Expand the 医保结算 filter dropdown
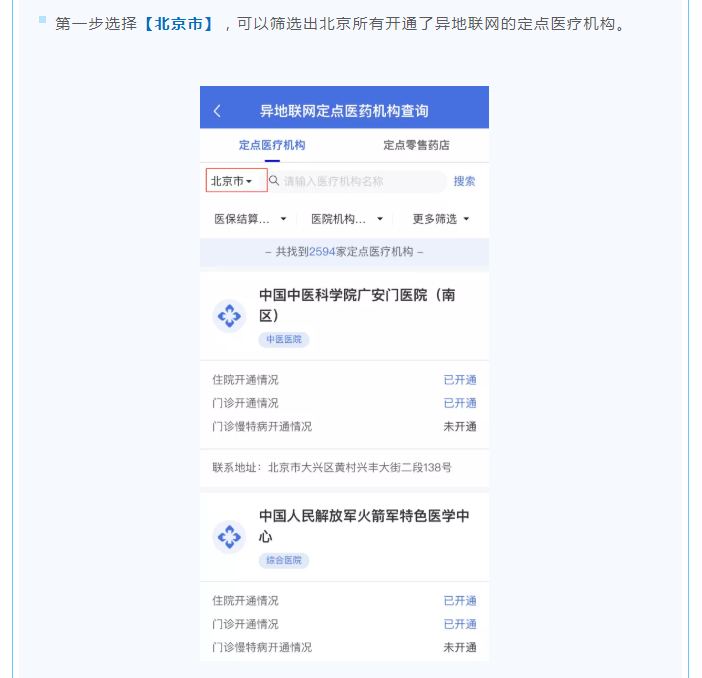This screenshot has width=702, height=678. (x=250, y=218)
